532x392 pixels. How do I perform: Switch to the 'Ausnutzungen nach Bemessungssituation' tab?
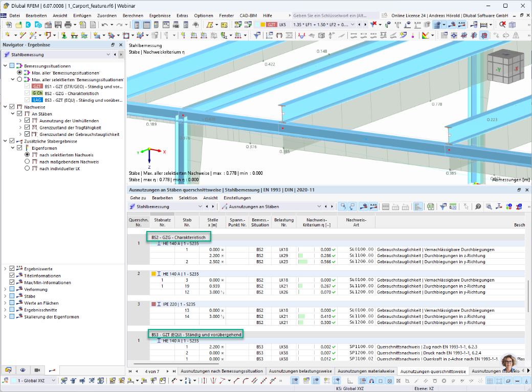222,371
